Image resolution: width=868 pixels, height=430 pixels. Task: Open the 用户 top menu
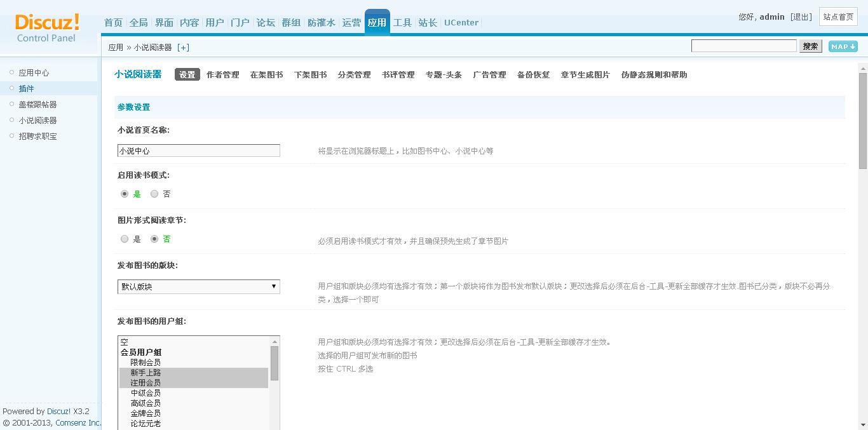[x=215, y=22]
